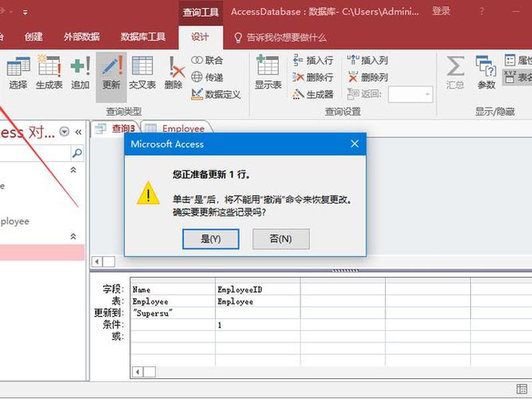The image size is (532, 399).
Task: Click Employee table cell under Name
Action: [173, 301]
